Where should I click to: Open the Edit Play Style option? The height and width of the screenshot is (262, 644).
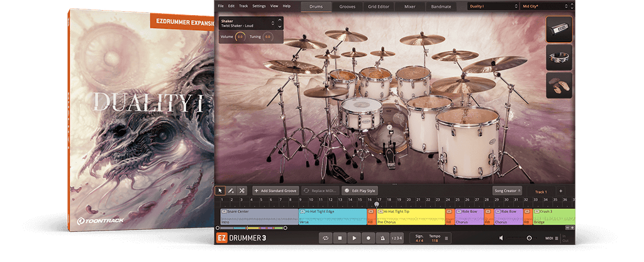[x=360, y=191]
